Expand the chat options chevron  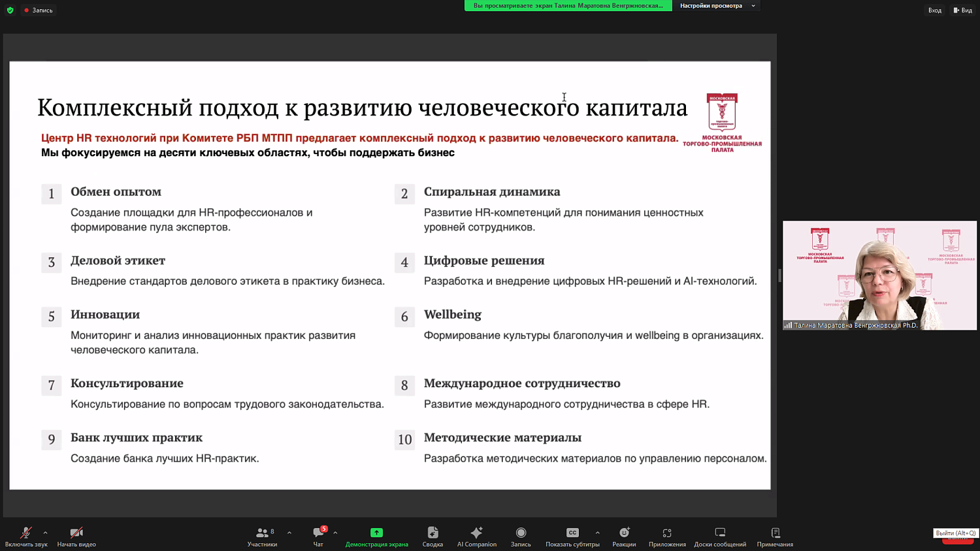tap(334, 532)
